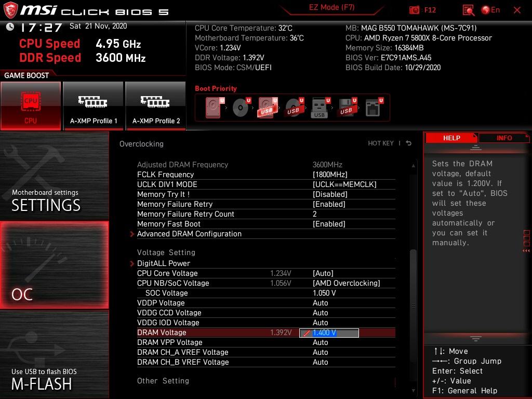Open the HOT KEY menu
The image size is (532, 399).
pos(381,143)
